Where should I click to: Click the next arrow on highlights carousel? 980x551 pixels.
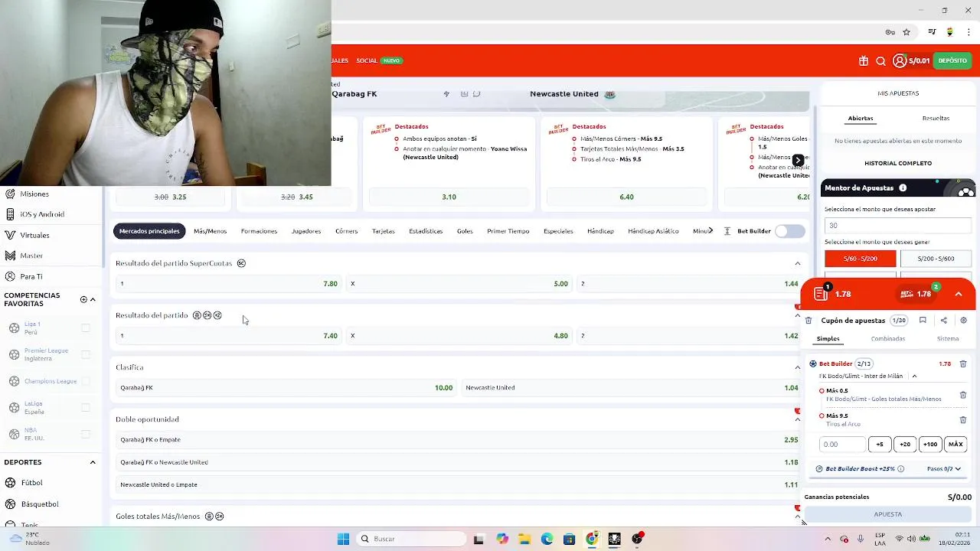[x=798, y=160]
